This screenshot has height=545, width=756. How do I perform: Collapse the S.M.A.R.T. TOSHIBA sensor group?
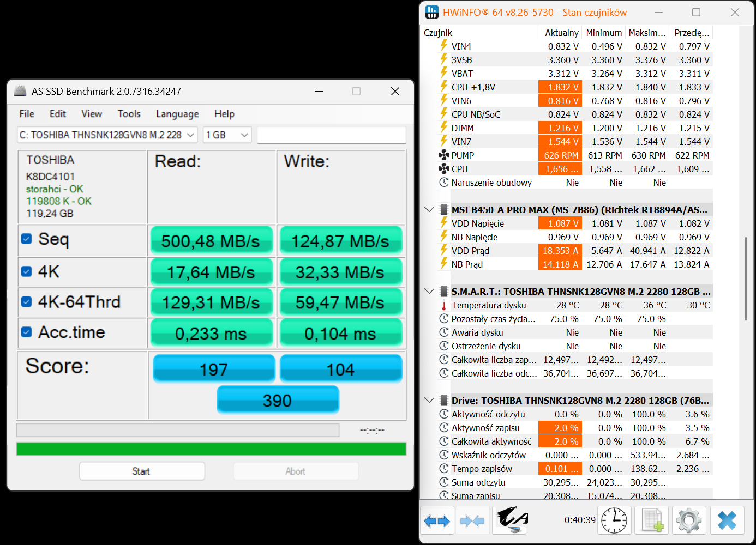429,292
